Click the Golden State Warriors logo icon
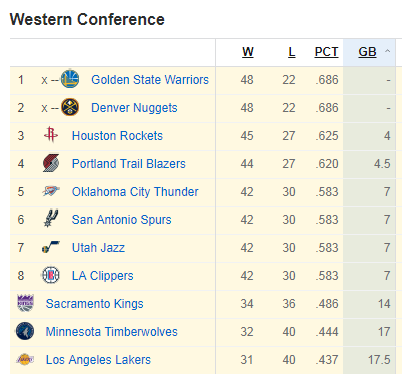 click(70, 79)
